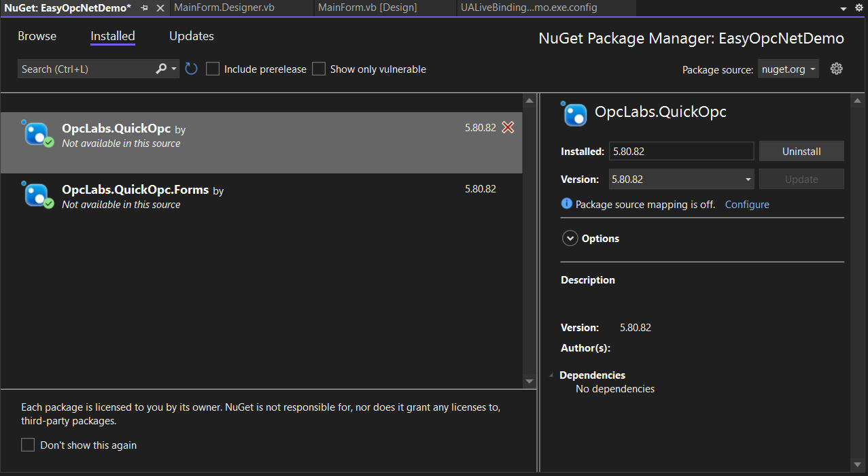868x476 pixels.
Task: Open NuGet settings gear icon
Action: pyautogui.click(x=837, y=69)
